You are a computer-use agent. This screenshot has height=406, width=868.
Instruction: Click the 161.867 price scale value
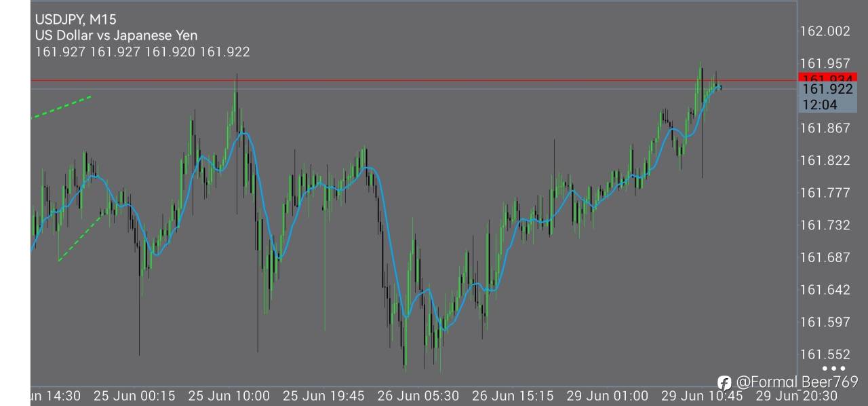825,128
